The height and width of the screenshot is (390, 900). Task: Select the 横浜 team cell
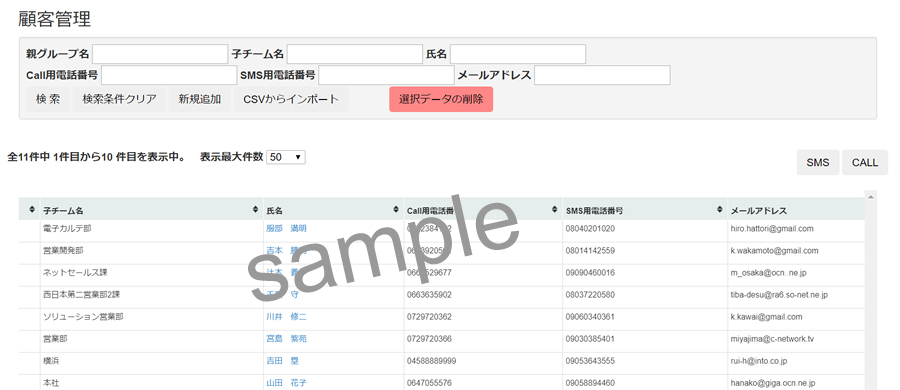[51, 361]
